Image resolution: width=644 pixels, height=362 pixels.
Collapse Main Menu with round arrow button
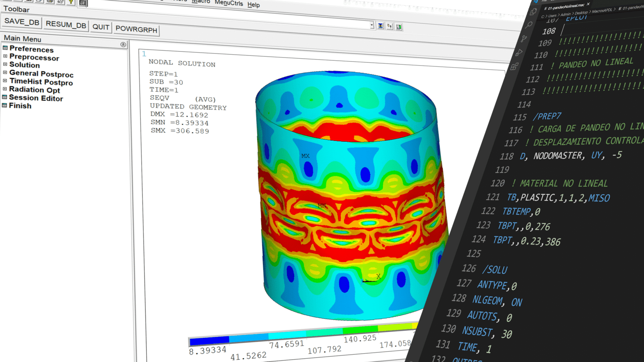pos(123,45)
